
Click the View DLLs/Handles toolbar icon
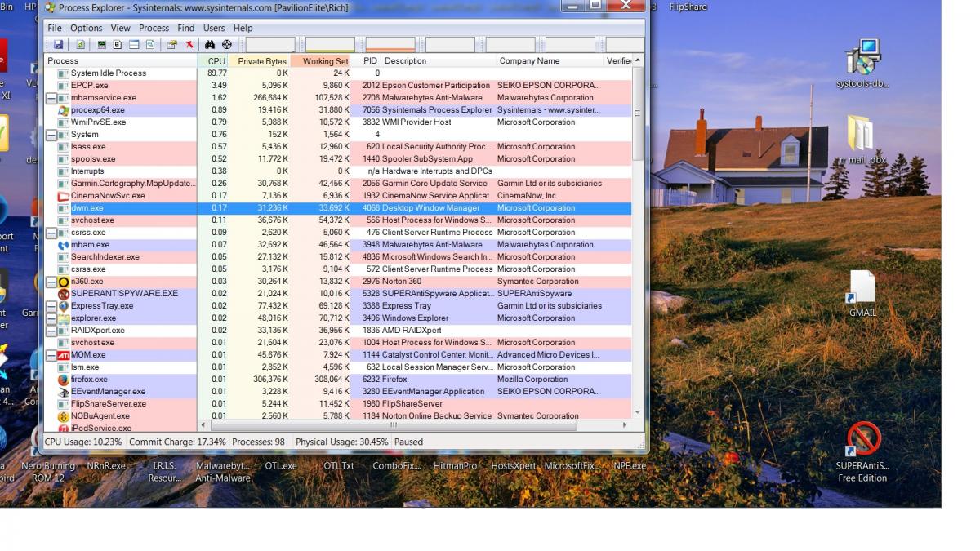coord(150,44)
